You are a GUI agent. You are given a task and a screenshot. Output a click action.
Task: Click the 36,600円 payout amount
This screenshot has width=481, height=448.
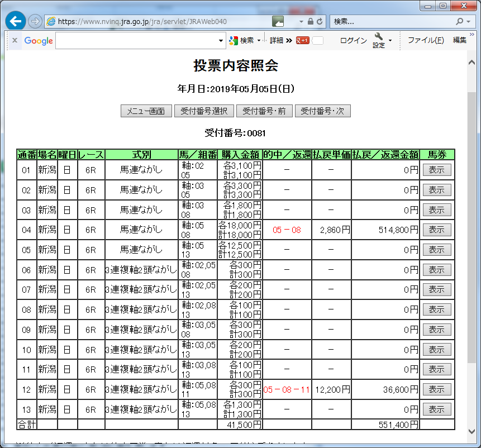click(x=401, y=390)
